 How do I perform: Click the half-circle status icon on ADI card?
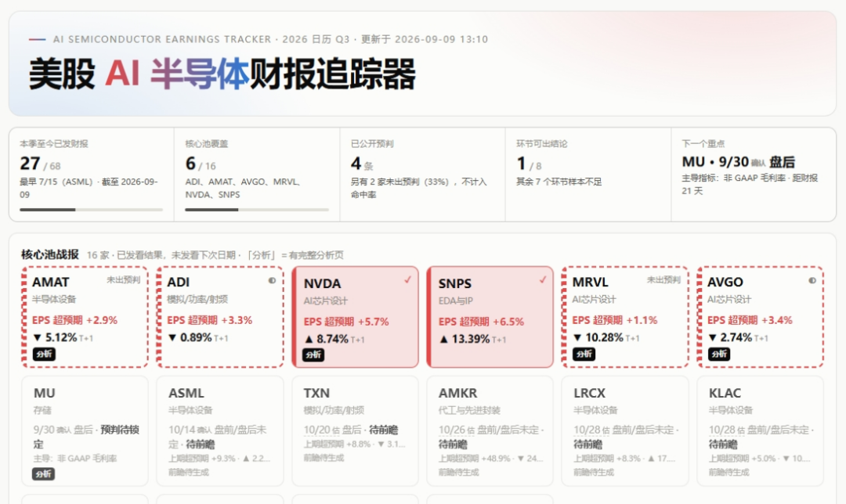point(272,280)
